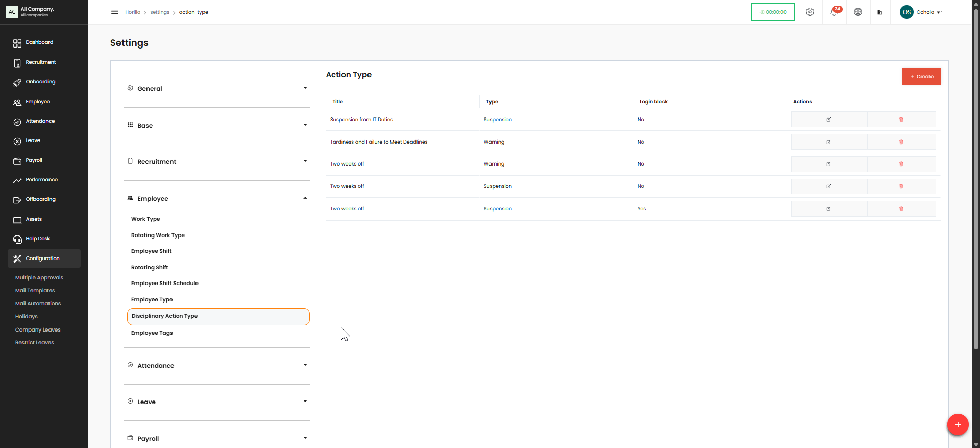Screen dimensions: 980x448
Task: Click the language globe icon
Action: (858, 12)
